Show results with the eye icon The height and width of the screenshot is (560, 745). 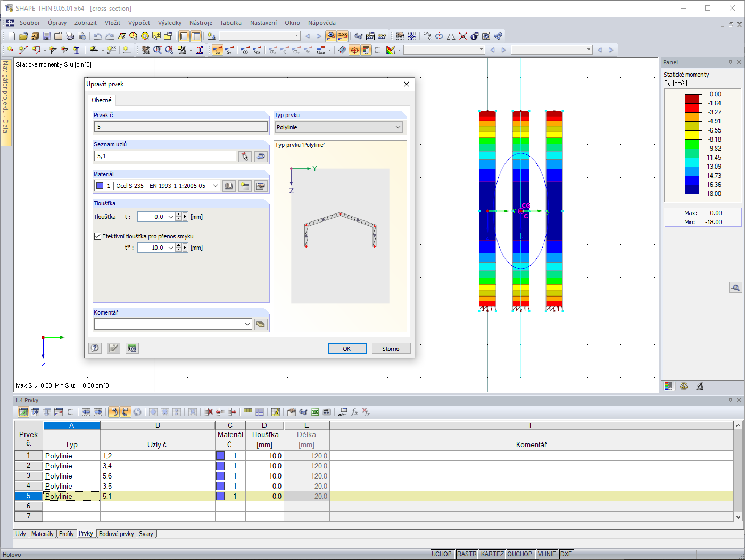(x=331, y=36)
